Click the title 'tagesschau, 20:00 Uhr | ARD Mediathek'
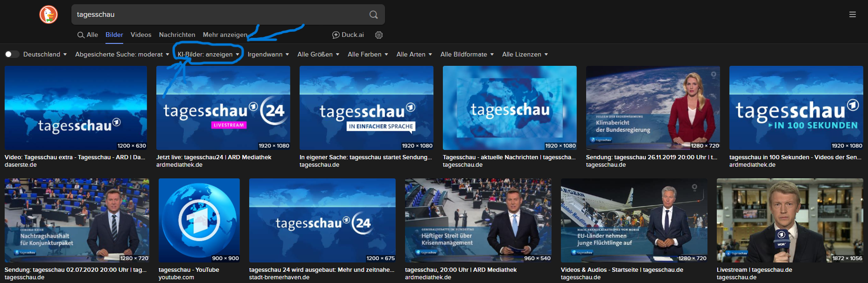 click(x=461, y=270)
